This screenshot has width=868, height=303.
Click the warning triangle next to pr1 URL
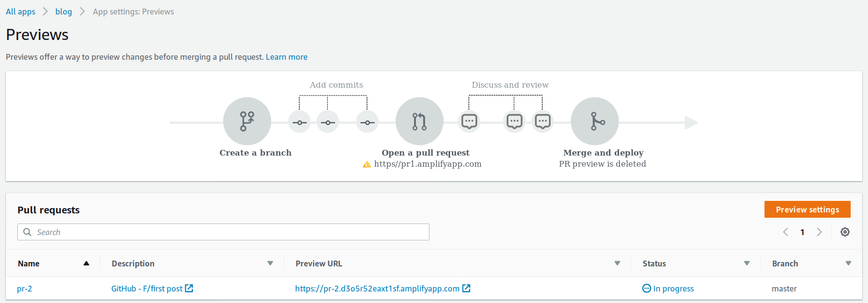[367, 164]
